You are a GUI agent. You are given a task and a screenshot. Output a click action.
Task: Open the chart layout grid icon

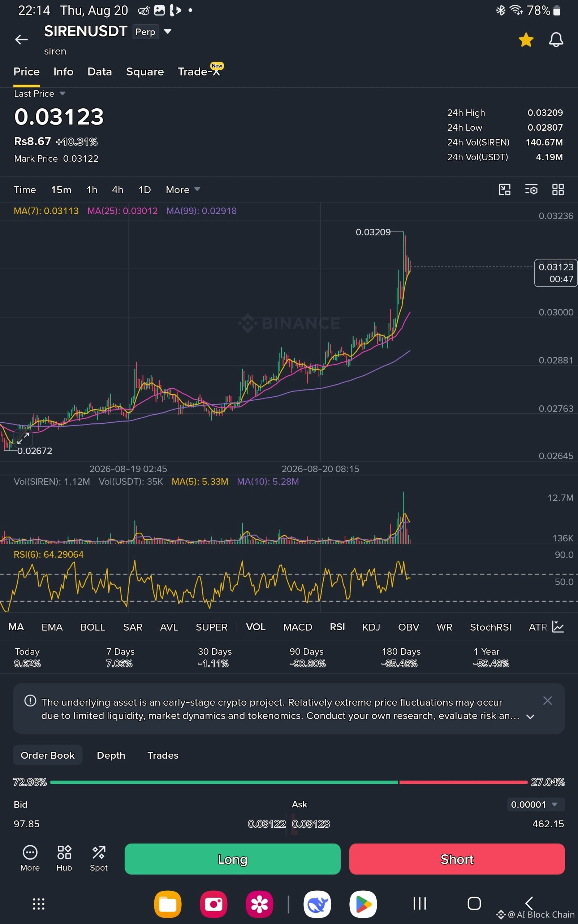558,189
